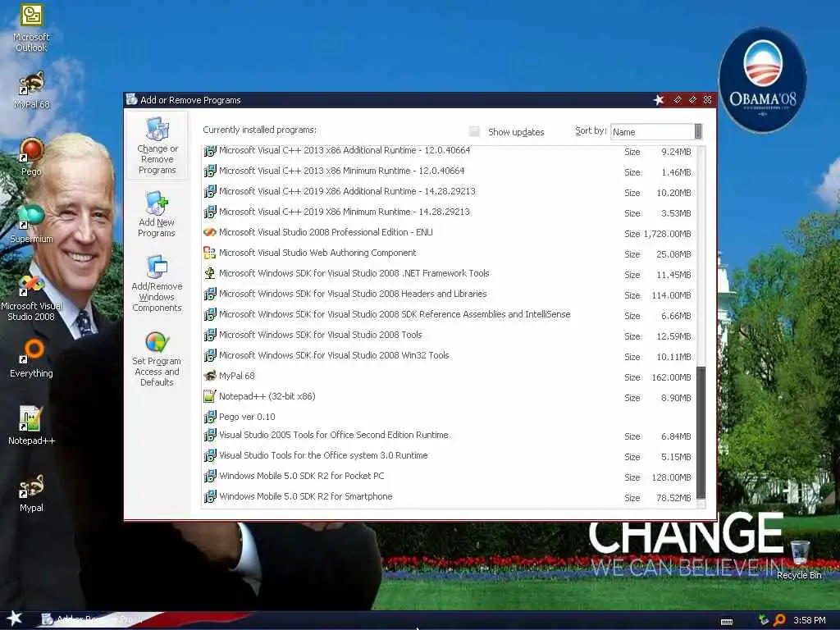840x630 pixels.
Task: Select Microsoft Visual C++ 2019 X86 Additional Runtime
Action: coord(449,192)
